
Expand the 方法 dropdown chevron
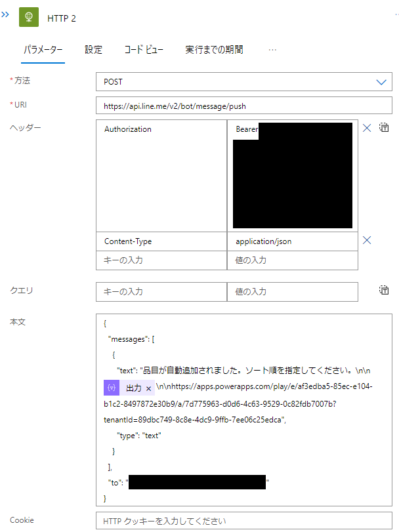tap(381, 82)
